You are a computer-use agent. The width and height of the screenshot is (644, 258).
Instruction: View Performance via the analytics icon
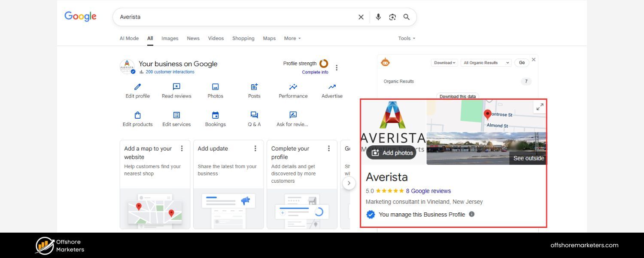[293, 86]
